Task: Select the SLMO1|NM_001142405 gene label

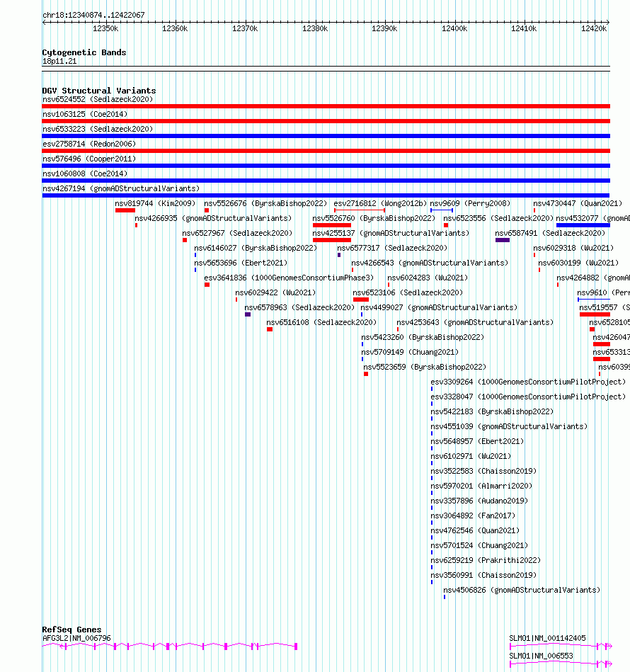Action: [x=547, y=638]
